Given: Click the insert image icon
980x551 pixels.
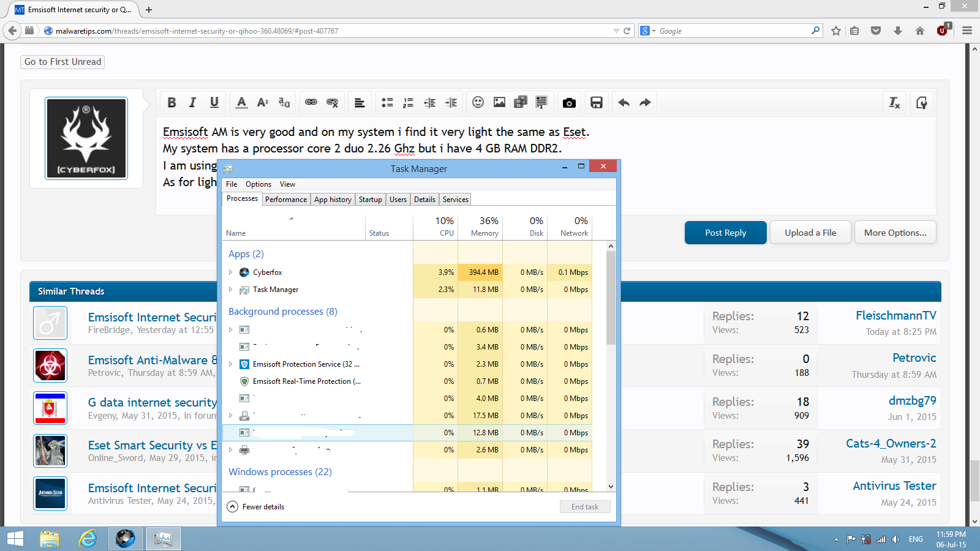Looking at the screenshot, I should [x=499, y=103].
